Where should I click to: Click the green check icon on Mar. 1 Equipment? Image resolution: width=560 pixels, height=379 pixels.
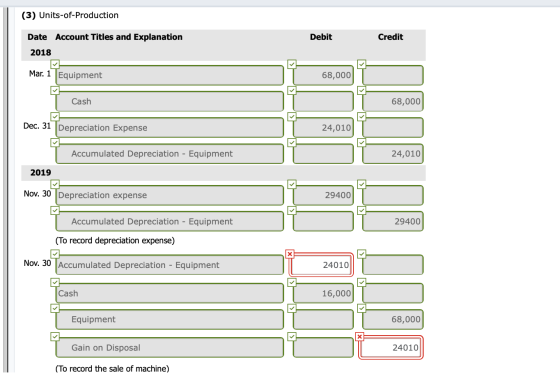tap(55, 64)
